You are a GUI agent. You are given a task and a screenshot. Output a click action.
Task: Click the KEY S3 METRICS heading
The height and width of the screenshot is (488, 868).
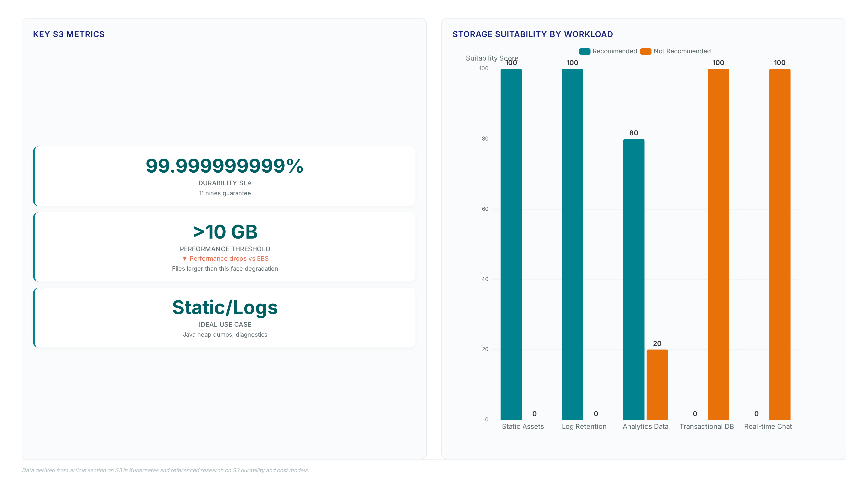(69, 34)
